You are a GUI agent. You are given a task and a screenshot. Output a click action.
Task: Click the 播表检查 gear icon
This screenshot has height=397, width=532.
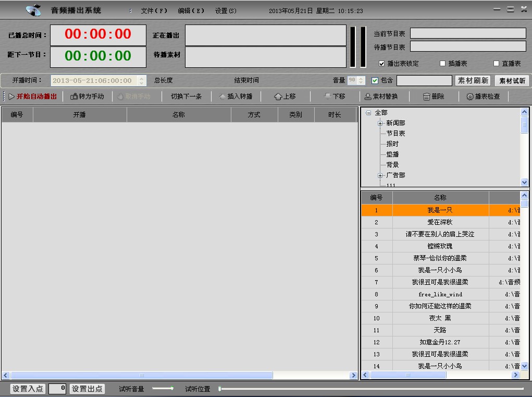(469, 97)
